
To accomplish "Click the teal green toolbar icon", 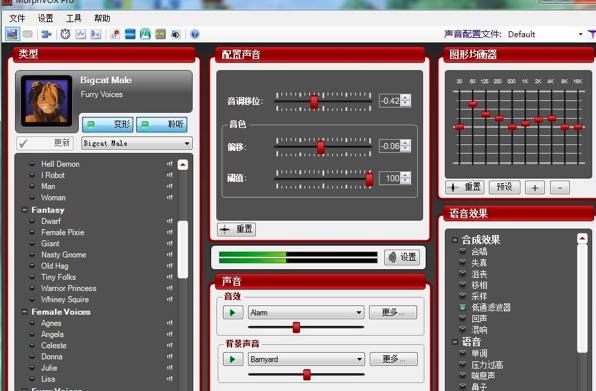I will 145,34.
